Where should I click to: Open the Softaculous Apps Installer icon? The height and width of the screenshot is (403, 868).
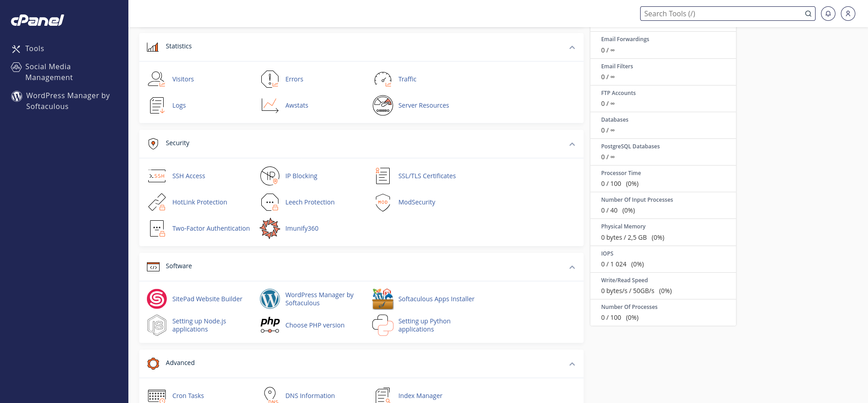pos(383,299)
